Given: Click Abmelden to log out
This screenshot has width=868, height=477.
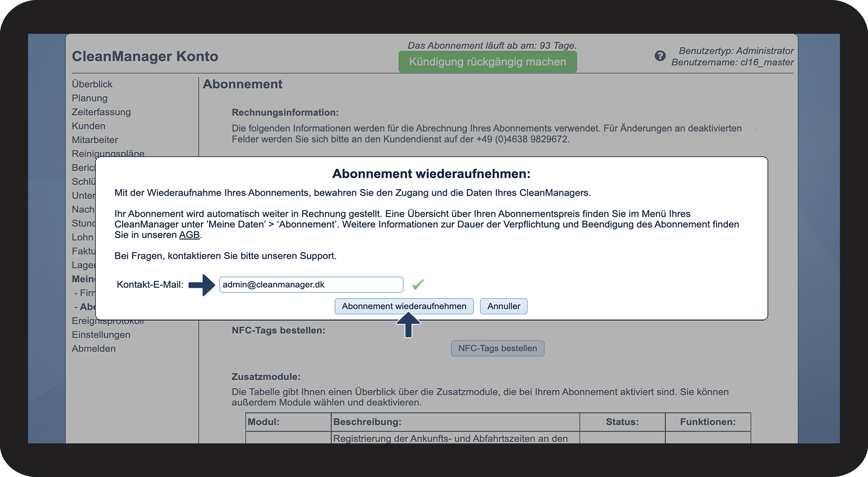Looking at the screenshot, I should pos(93,349).
